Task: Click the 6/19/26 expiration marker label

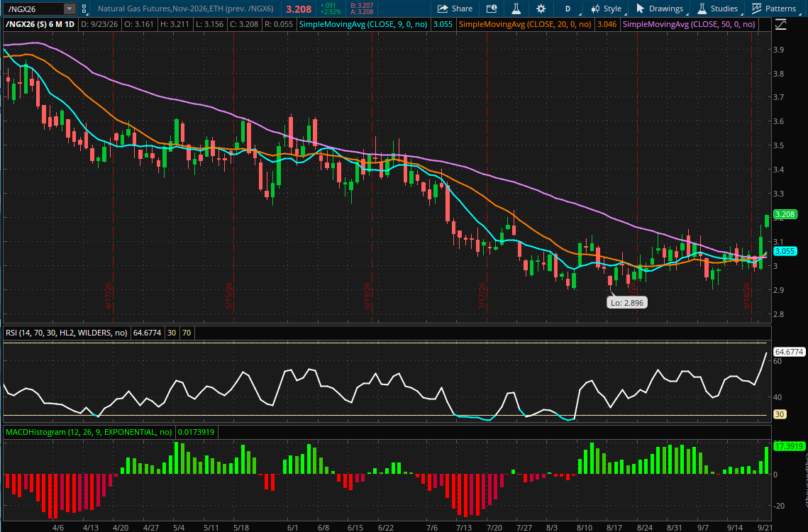Action: coord(367,296)
